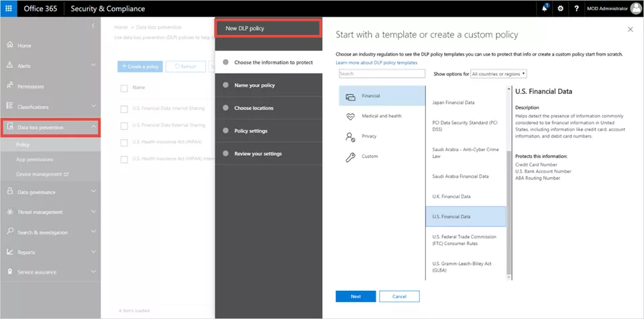The width and height of the screenshot is (644, 319).
Task: Click the Data governance lock icon
Action: click(10, 191)
